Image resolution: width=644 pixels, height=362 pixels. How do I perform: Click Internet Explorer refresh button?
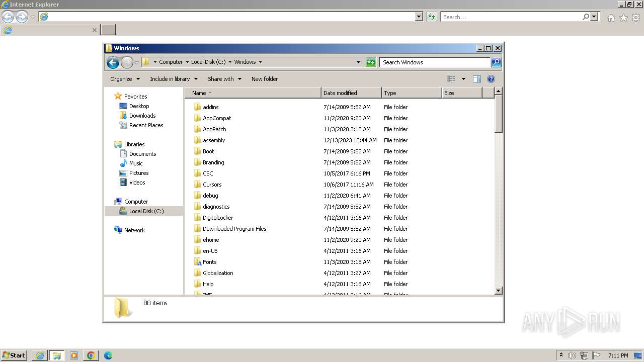[x=431, y=17]
